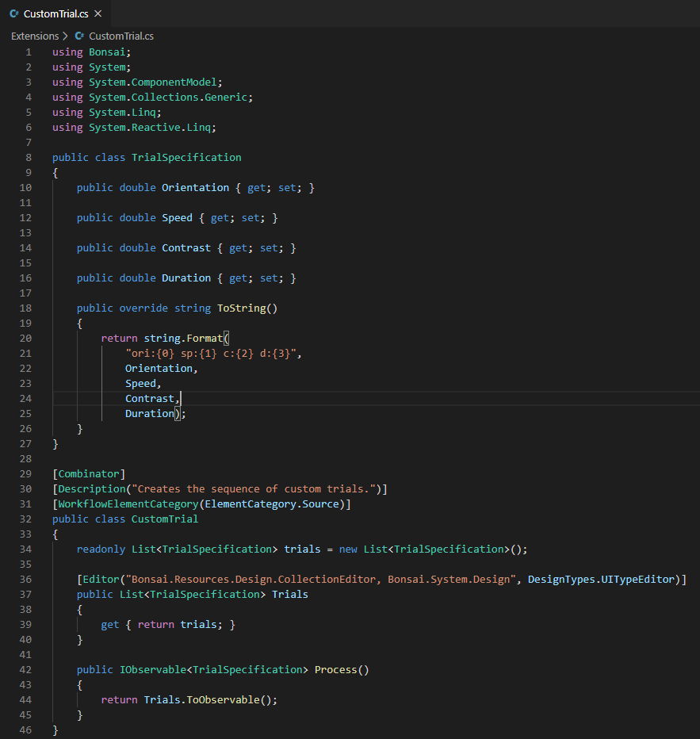
Task: Click the "Creates the sequence of custom trials." string
Action: 254,488
